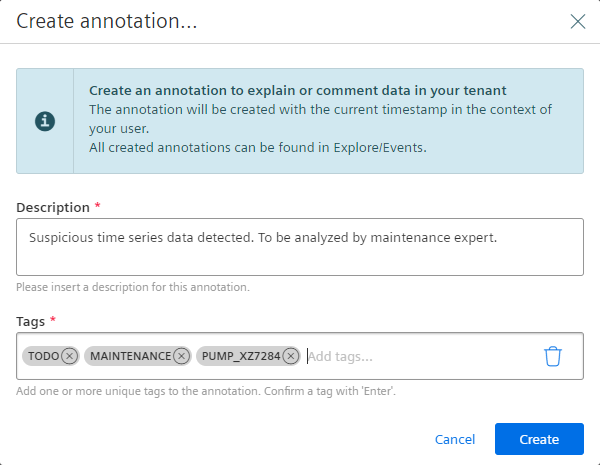The width and height of the screenshot is (600, 465).
Task: Click the Create button
Action: click(x=539, y=439)
